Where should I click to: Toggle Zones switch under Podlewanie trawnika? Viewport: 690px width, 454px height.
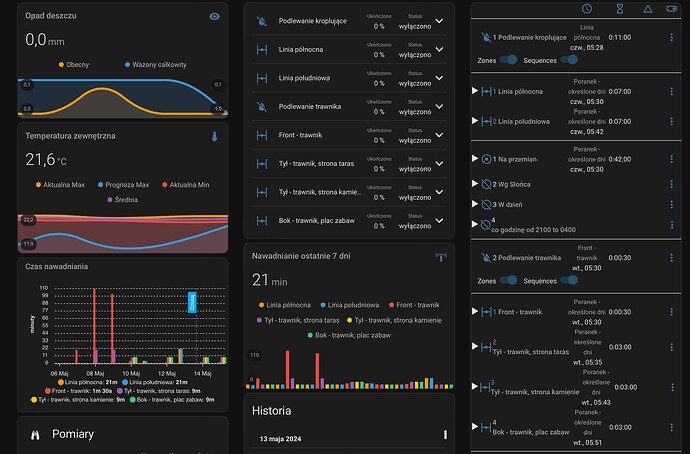tap(508, 280)
